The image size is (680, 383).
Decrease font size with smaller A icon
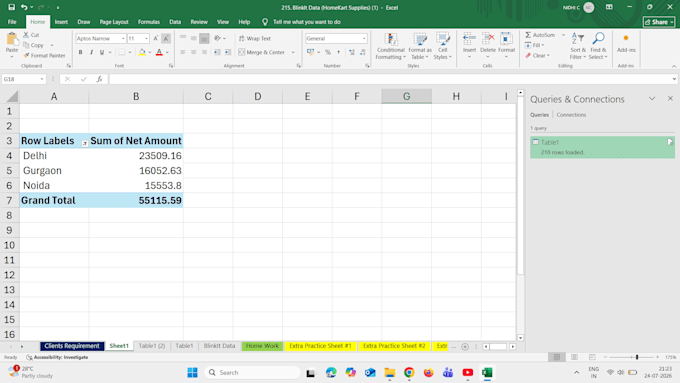point(166,39)
